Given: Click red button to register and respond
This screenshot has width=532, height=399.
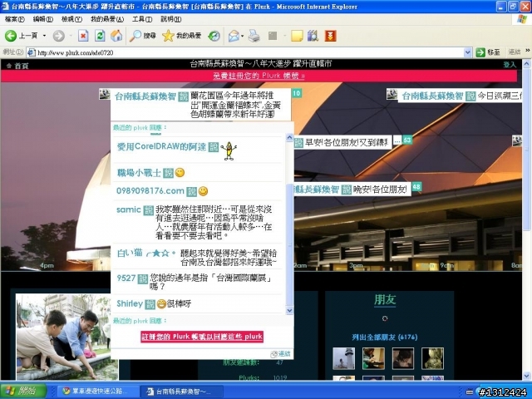Looking at the screenshot, I should (x=202, y=337).
